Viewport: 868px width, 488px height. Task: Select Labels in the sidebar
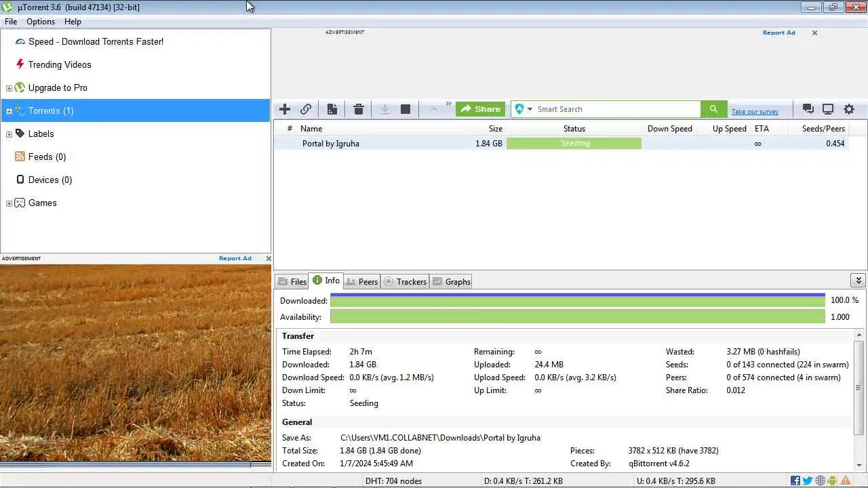pyautogui.click(x=41, y=134)
